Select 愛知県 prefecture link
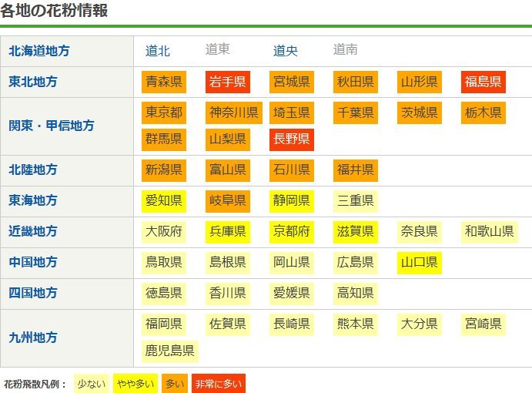The height and width of the screenshot is (393, 532). click(163, 200)
